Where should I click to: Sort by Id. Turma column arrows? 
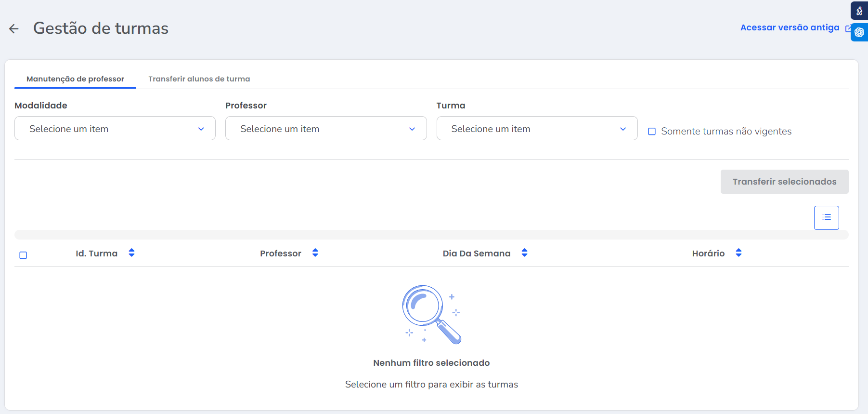click(x=131, y=253)
